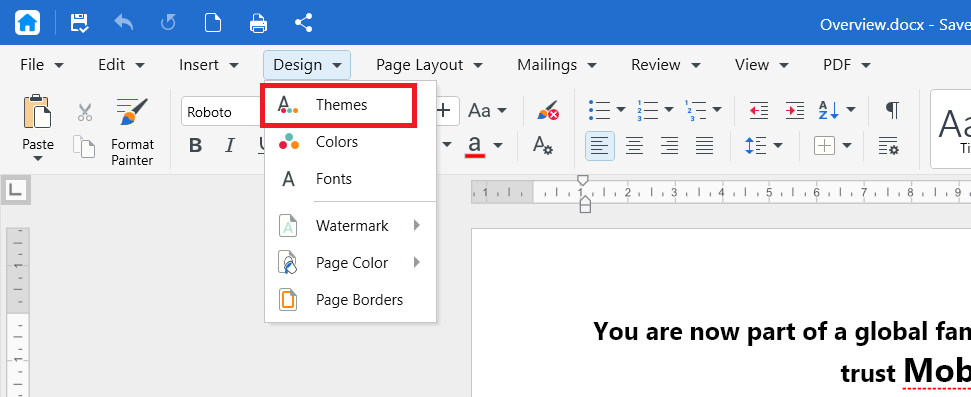Toggle italic formatting
Image resolution: width=971 pixels, height=397 pixels.
(230, 146)
